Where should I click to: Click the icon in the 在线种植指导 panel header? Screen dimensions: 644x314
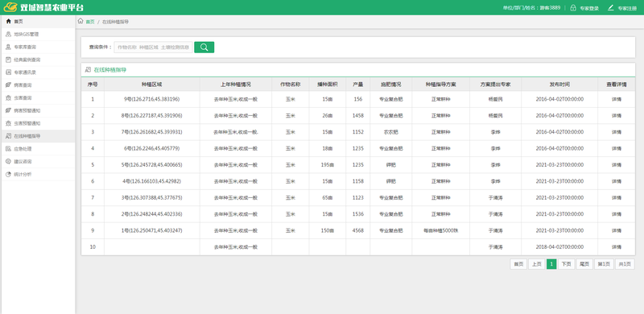pos(88,70)
